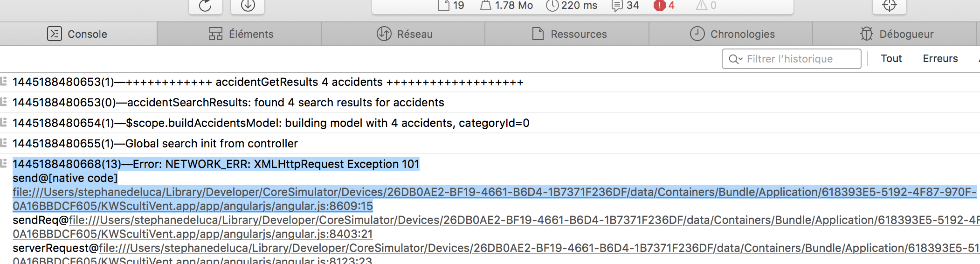Click the transfer size weight indicator
Screen dimensions: 980x264
pos(507,6)
